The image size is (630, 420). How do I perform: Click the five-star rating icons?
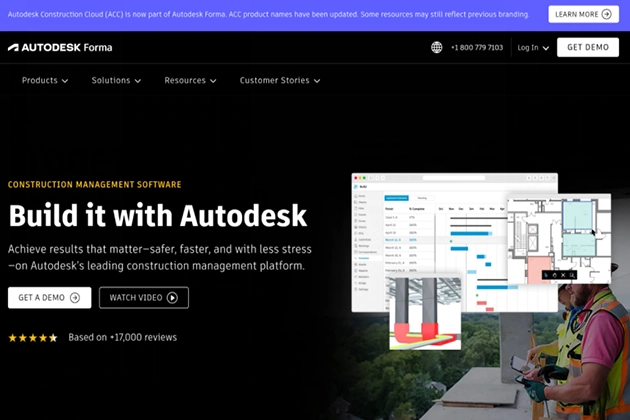(33, 338)
